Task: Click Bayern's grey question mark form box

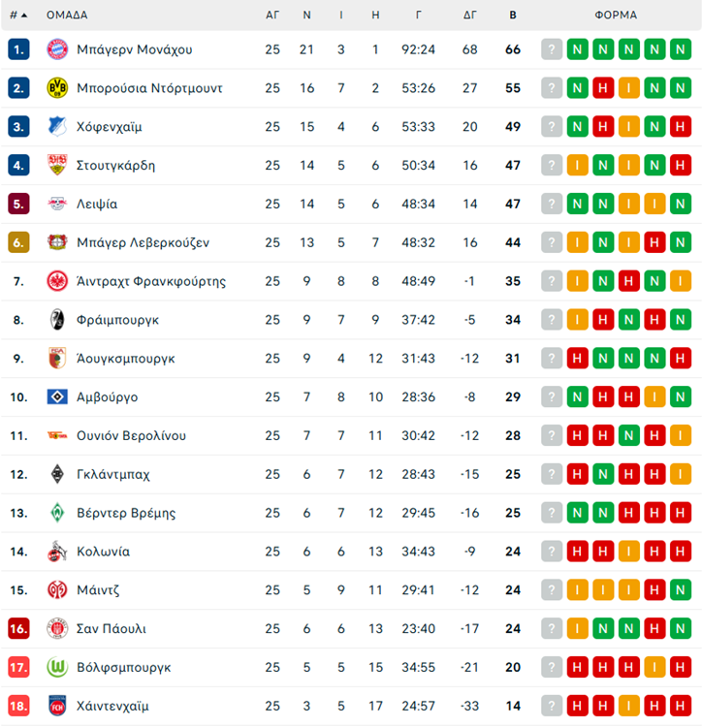Action: [552, 49]
